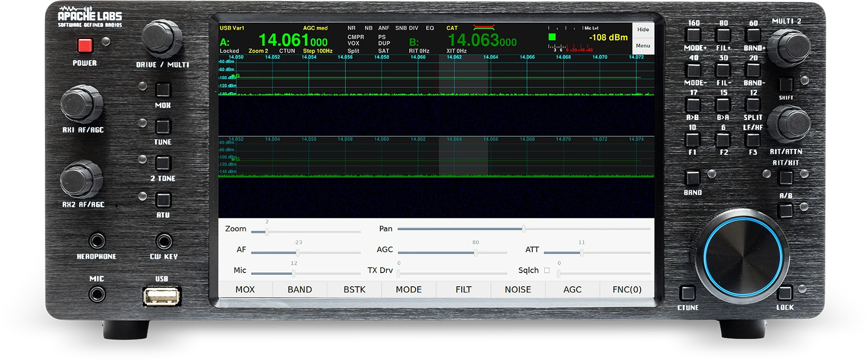Click the SHIFT hardware button
This screenshot has width=868, height=360.
coord(786,85)
